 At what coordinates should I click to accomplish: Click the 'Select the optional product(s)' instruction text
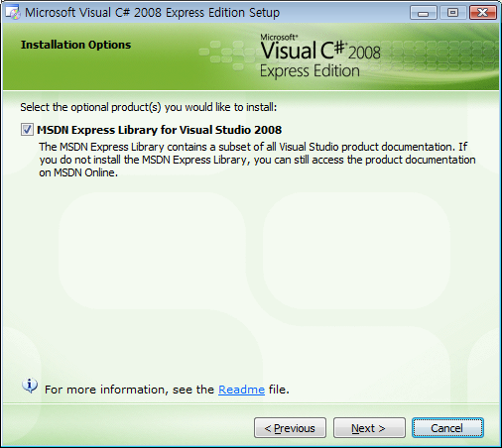click(149, 107)
